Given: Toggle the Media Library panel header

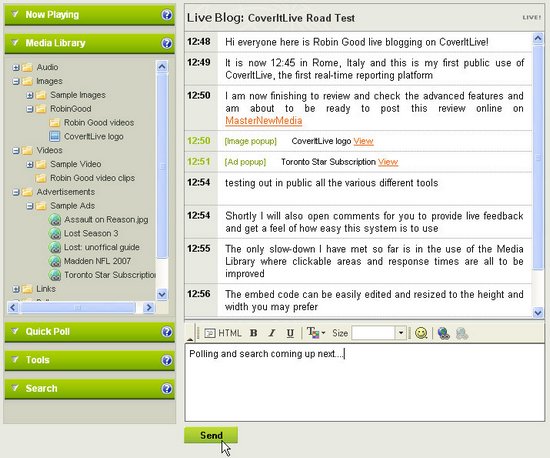Looking at the screenshot, I should 89,43.
